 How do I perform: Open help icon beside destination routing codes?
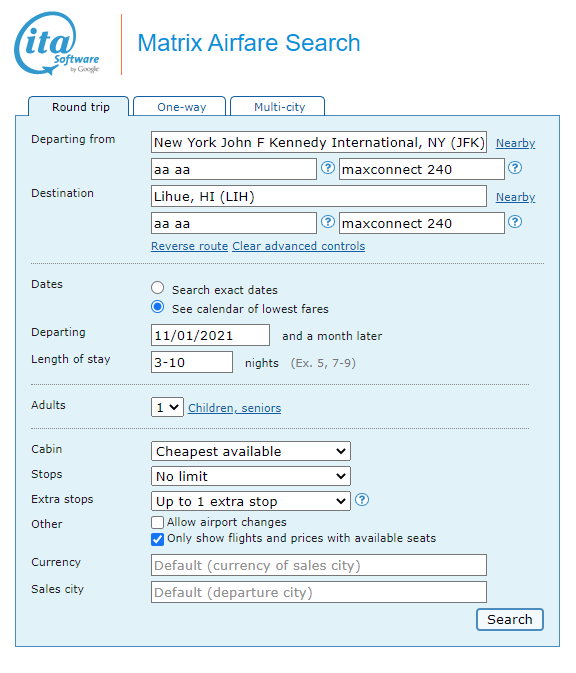328,222
